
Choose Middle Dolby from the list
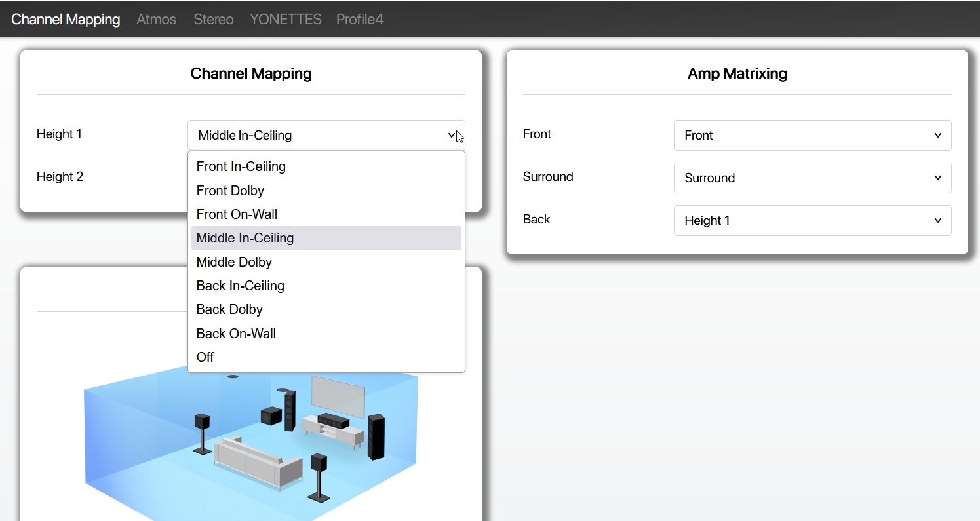tap(234, 262)
